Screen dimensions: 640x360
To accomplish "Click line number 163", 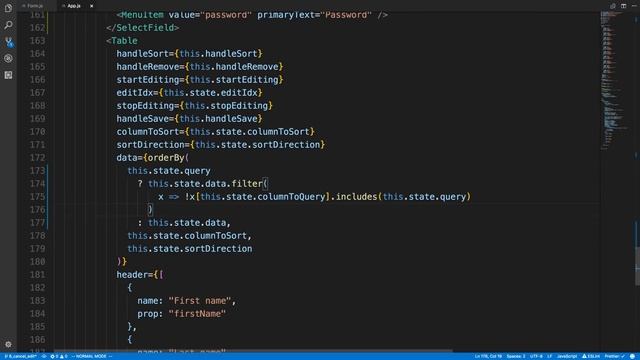I will [37, 41].
